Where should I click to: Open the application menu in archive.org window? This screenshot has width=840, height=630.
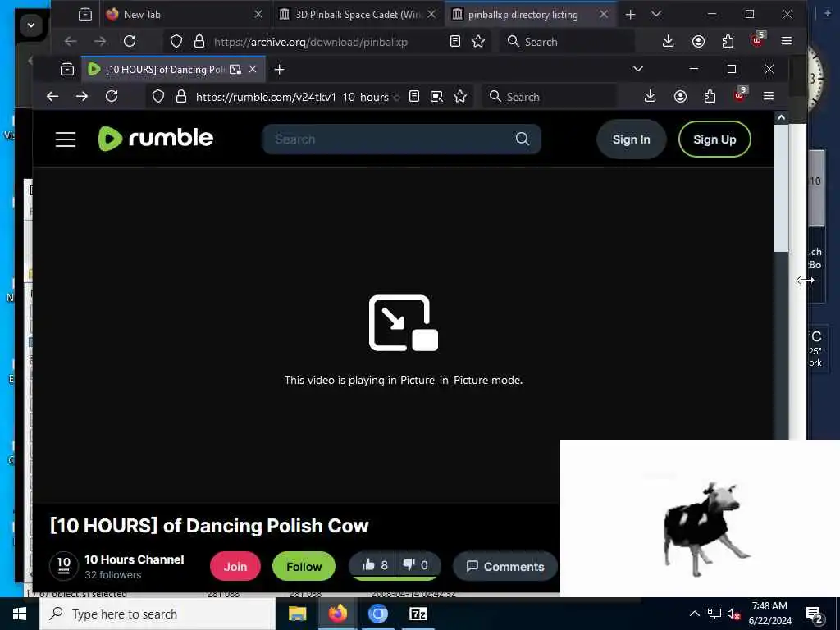click(x=787, y=41)
